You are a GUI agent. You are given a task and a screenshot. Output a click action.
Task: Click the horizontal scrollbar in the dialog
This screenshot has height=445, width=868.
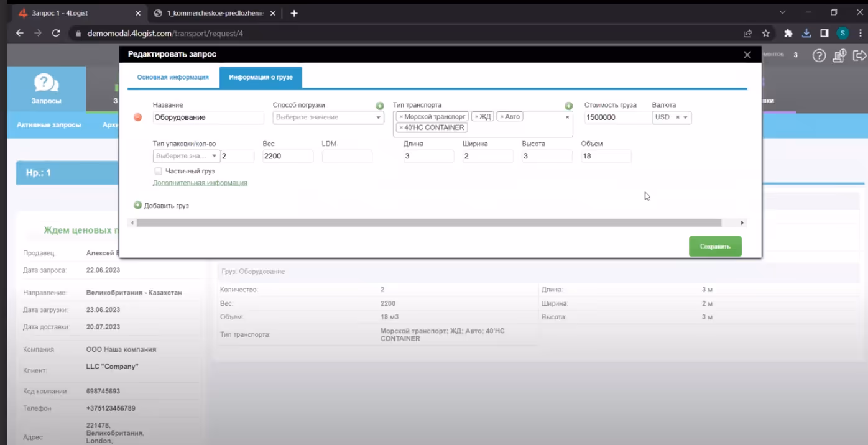pyautogui.click(x=429, y=222)
